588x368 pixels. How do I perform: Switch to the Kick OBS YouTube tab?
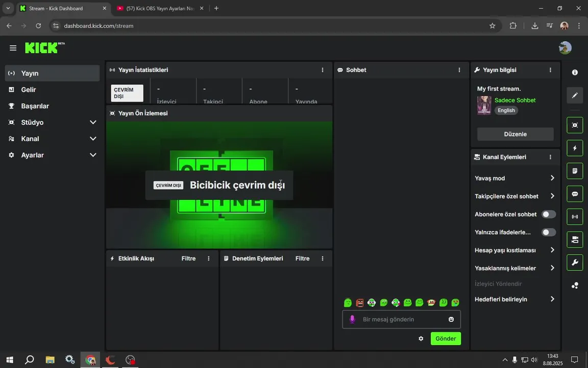159,8
